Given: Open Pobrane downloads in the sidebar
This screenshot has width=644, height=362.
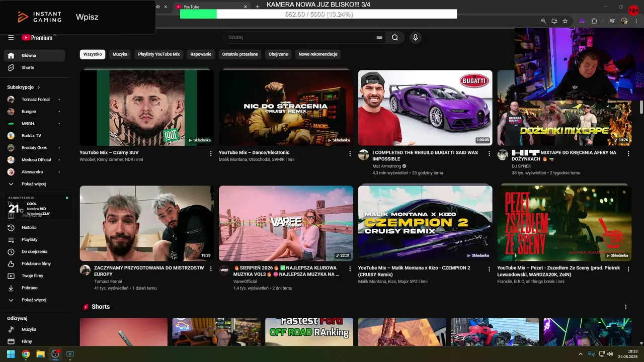Looking at the screenshot, I should 34,288.
